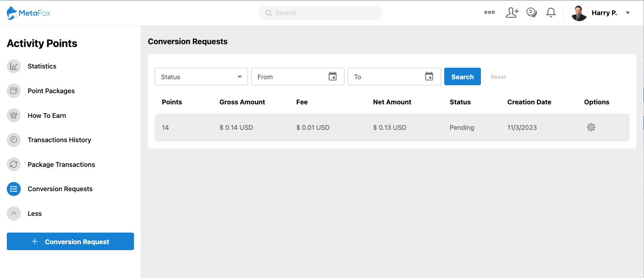Click the fee $ 0.01 USD
The width and height of the screenshot is (644, 278).
click(313, 127)
